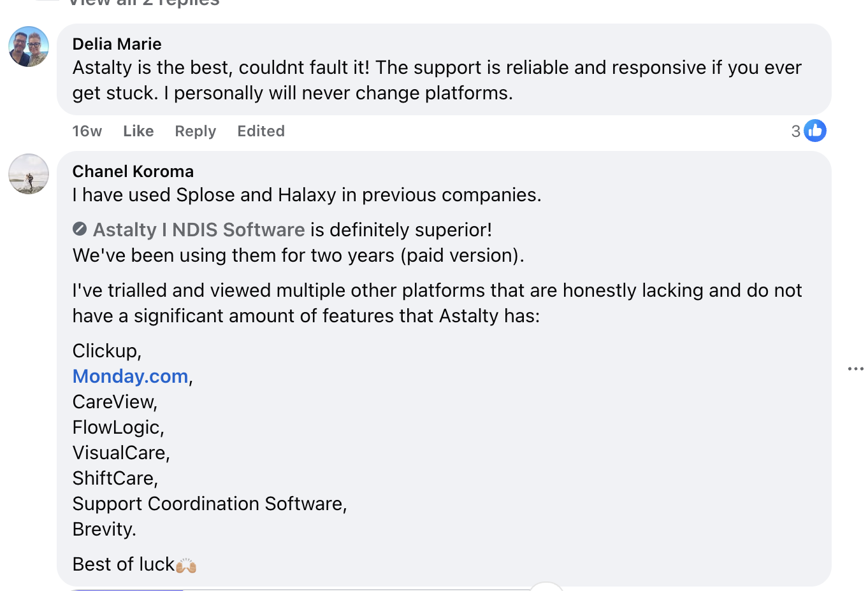Image resolution: width=868 pixels, height=591 pixels.
Task: Reply to Delia Marie's comment
Action: pos(195,131)
